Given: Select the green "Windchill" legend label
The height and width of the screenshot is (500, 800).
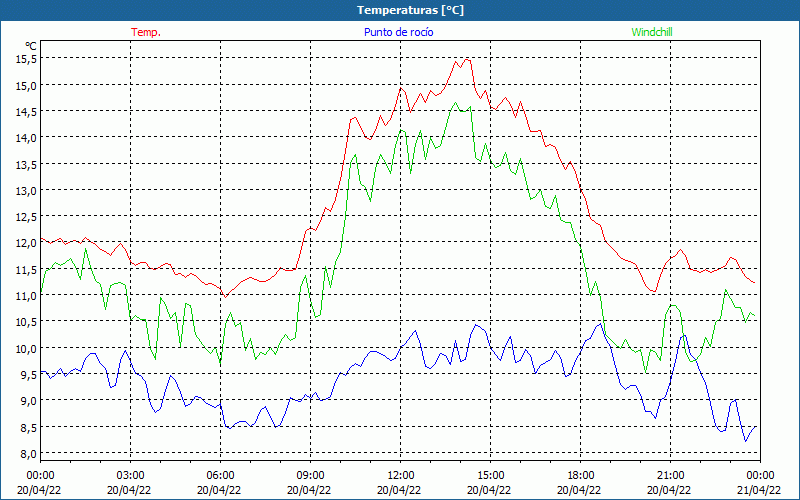Looking at the screenshot, I should click(x=652, y=32).
